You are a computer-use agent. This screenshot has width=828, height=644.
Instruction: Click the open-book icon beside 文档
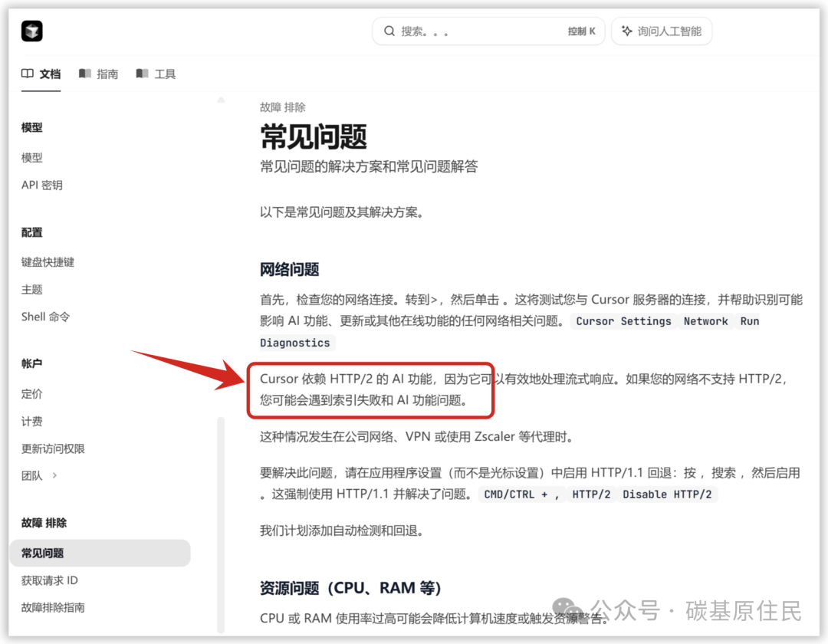[28, 74]
